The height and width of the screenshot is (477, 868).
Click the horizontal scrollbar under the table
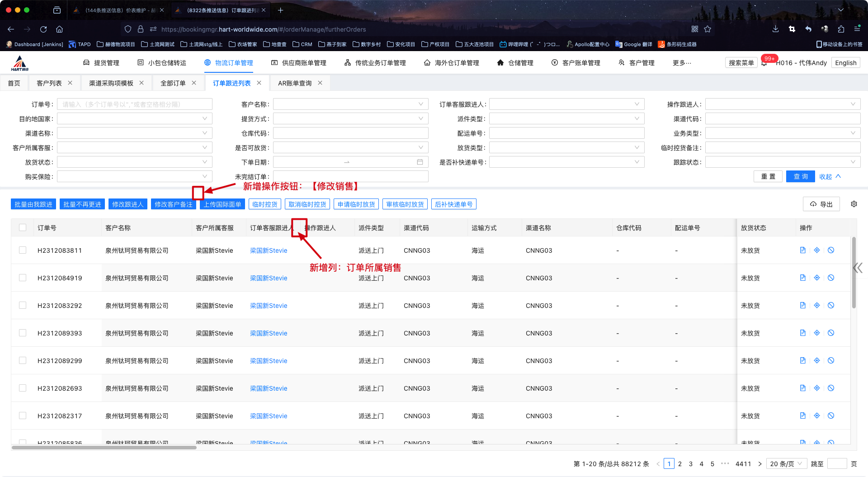(104, 448)
